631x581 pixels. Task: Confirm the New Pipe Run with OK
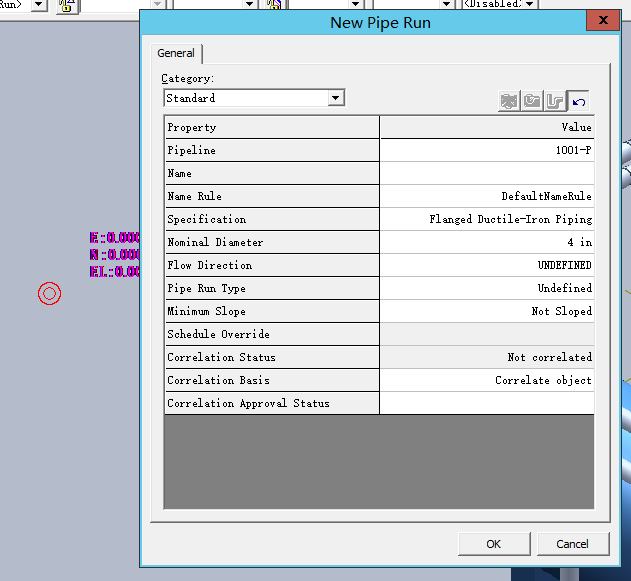click(x=494, y=544)
